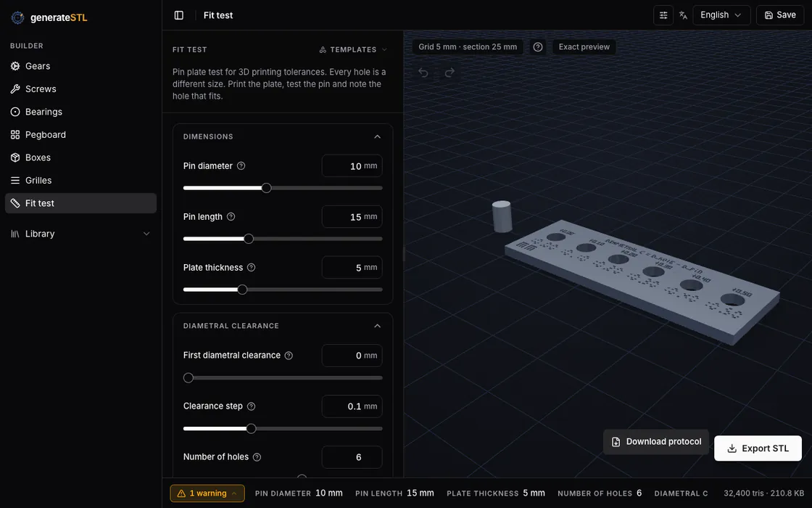Click the grid help question icon
The width and height of the screenshot is (812, 508).
tap(538, 47)
